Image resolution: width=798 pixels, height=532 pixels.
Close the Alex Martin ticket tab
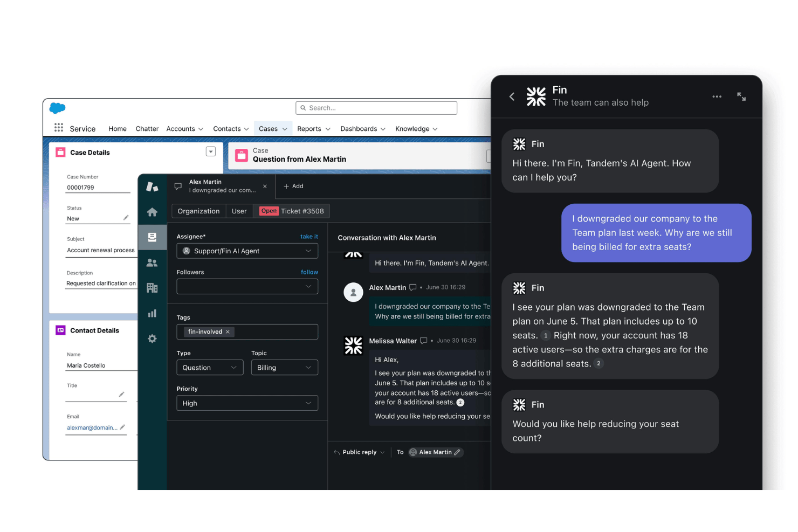tap(265, 186)
